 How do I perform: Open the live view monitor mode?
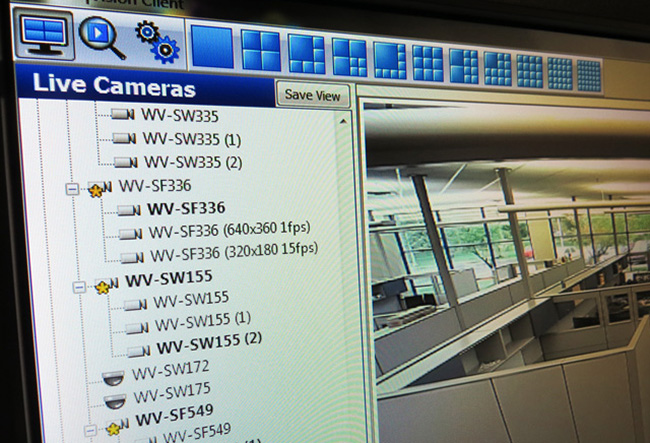click(44, 35)
